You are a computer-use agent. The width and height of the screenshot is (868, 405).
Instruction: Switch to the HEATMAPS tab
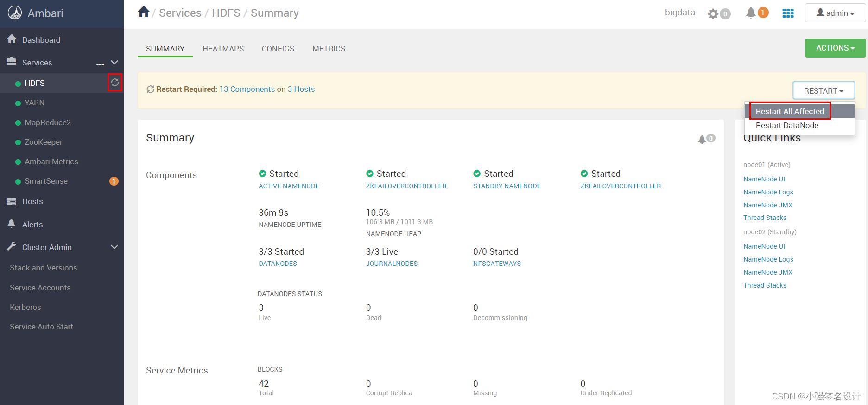point(223,49)
